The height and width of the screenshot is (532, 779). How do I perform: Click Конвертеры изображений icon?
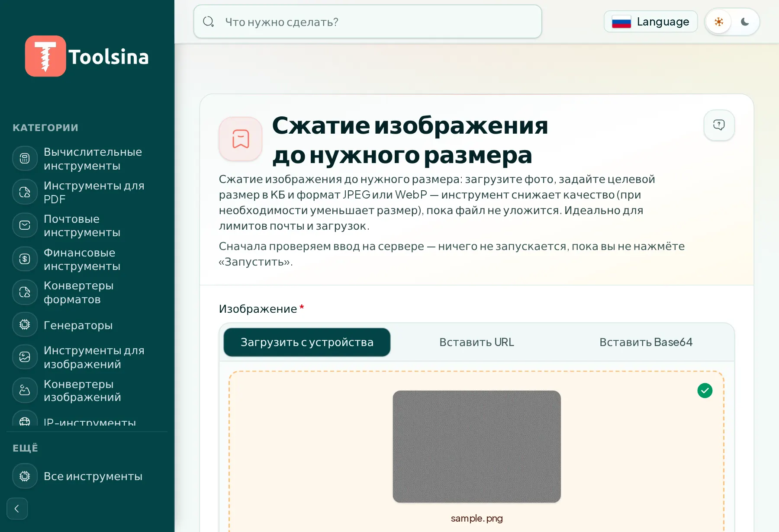pos(25,391)
